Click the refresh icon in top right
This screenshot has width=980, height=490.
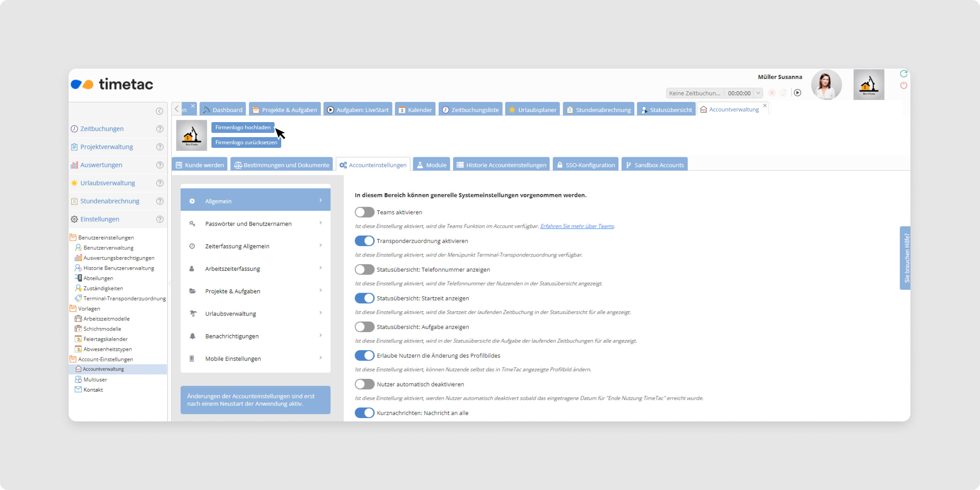(904, 73)
